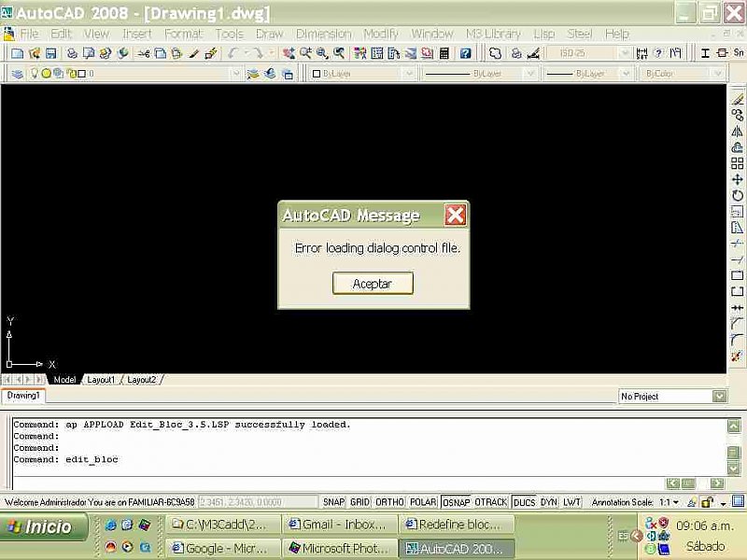Image resolution: width=747 pixels, height=560 pixels.
Task: Select the Drawing1 document tab
Action: (23, 395)
